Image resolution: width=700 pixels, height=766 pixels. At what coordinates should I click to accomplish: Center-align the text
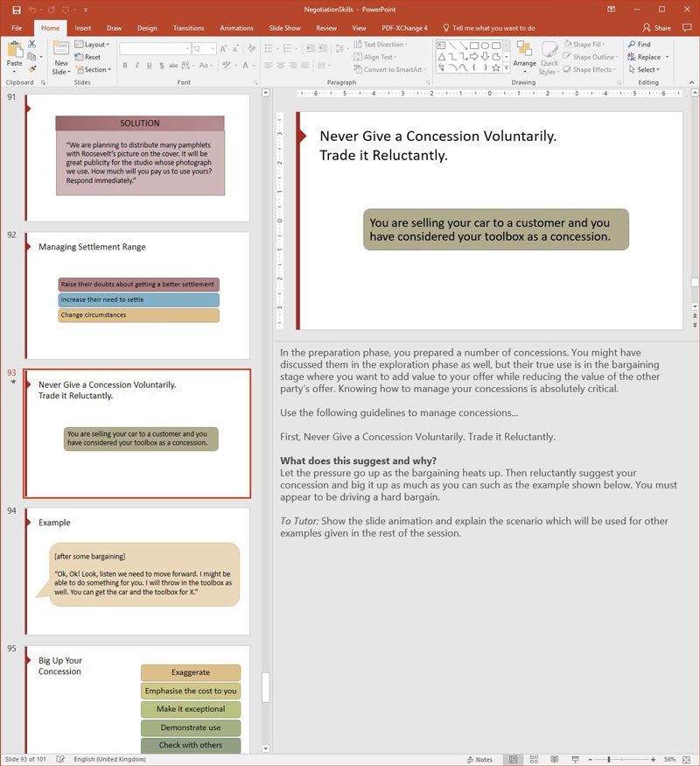(281, 65)
